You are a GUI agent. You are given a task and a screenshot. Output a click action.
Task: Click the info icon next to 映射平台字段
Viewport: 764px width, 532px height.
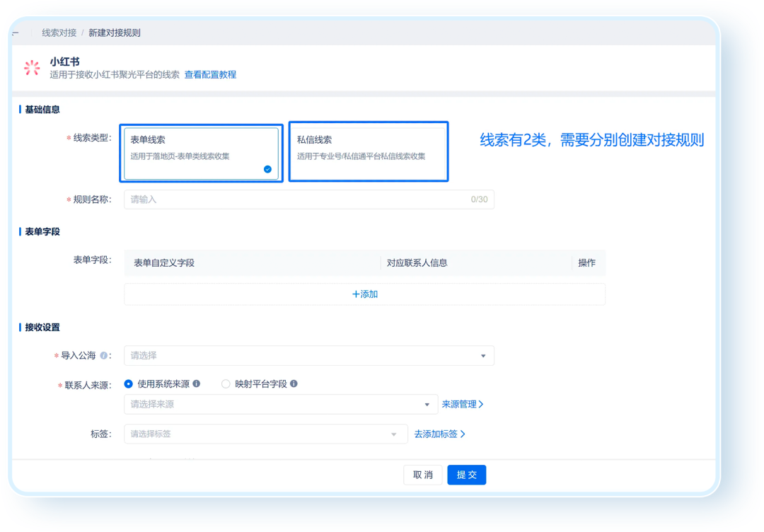(x=294, y=384)
